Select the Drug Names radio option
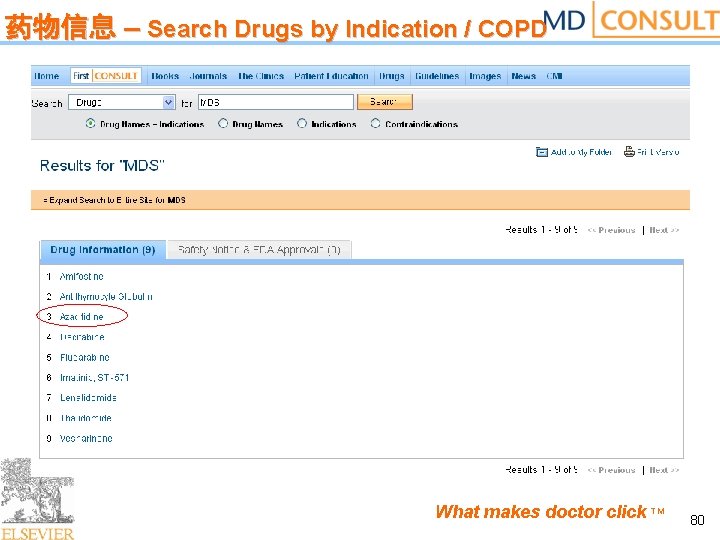Screen dimensions: 720x540 [x=223, y=124]
